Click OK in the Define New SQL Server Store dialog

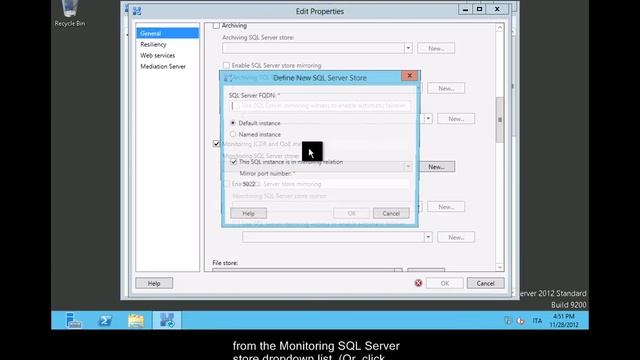click(x=351, y=213)
